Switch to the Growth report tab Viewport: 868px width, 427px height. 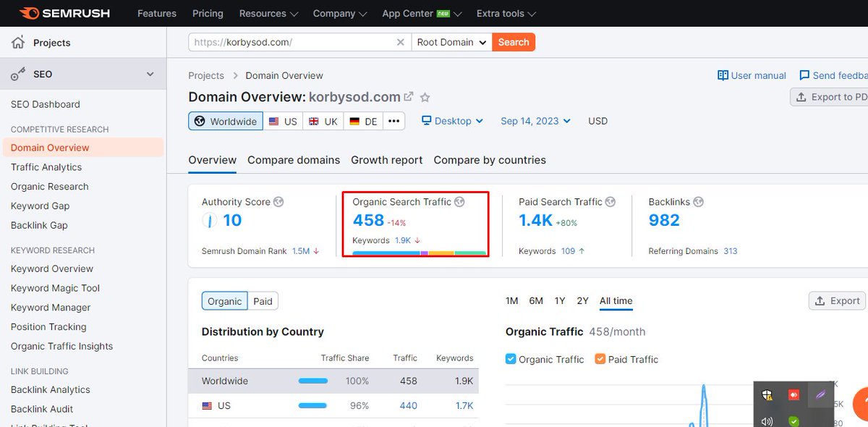[387, 160]
